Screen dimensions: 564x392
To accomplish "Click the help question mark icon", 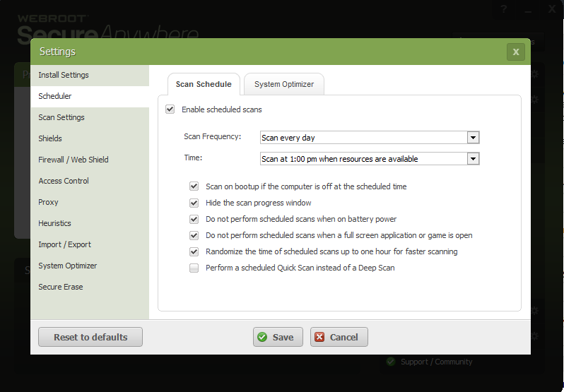I will pos(503,9).
